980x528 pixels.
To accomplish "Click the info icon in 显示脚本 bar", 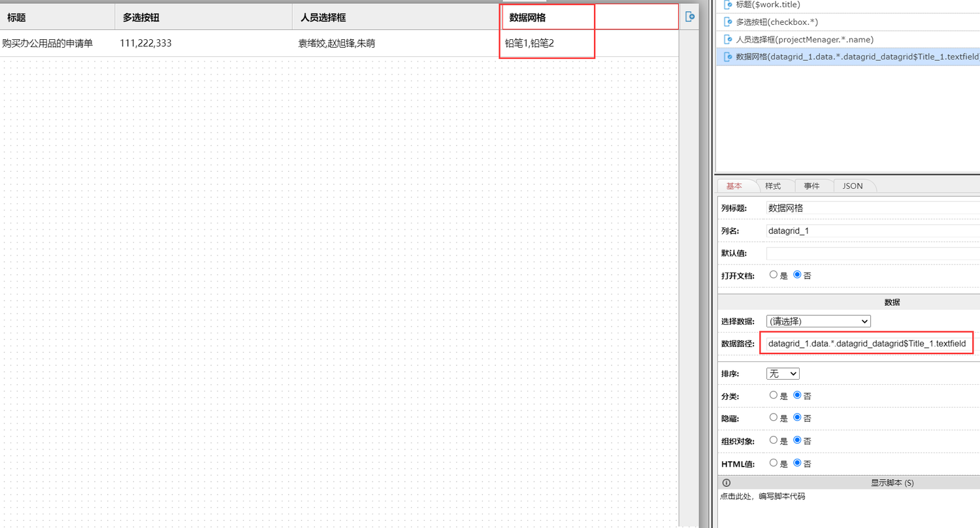I will pos(727,483).
